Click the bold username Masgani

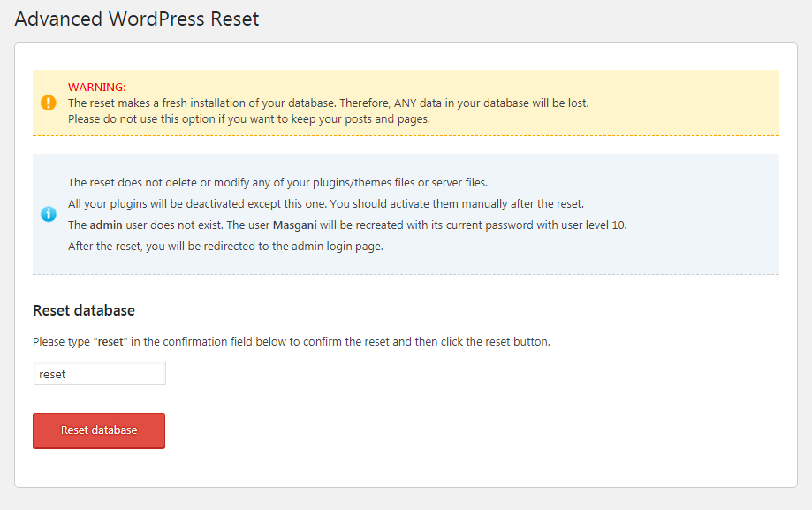(x=294, y=225)
